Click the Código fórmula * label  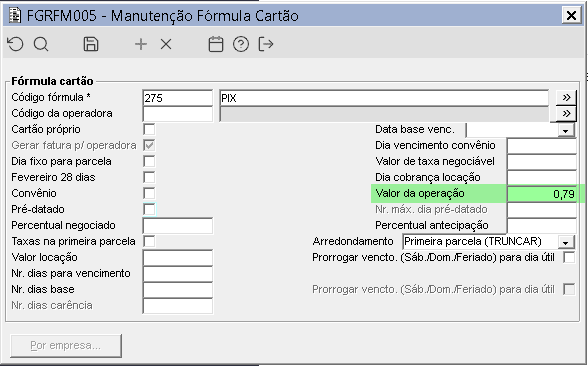(51, 98)
